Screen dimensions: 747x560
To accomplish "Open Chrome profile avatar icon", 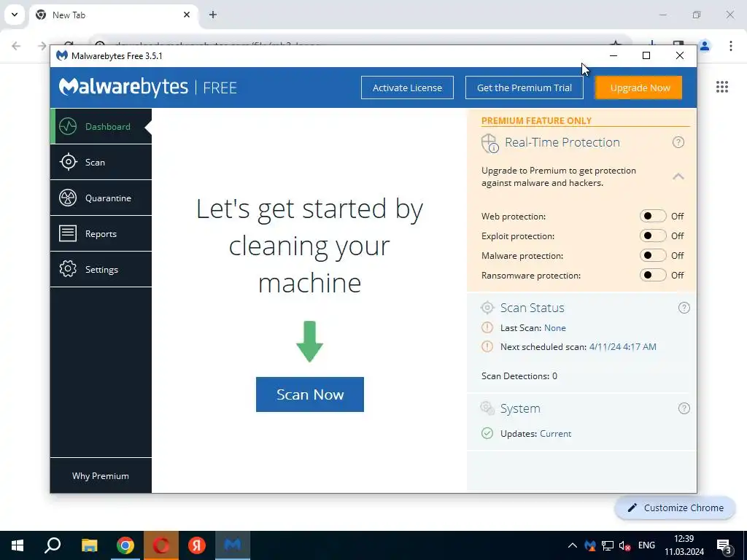I will coord(705,46).
